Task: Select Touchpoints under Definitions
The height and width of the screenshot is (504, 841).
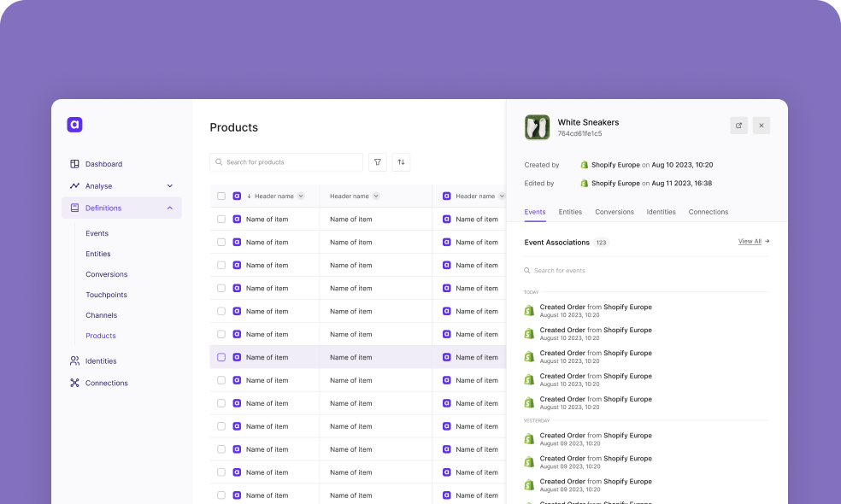Action: pos(106,295)
